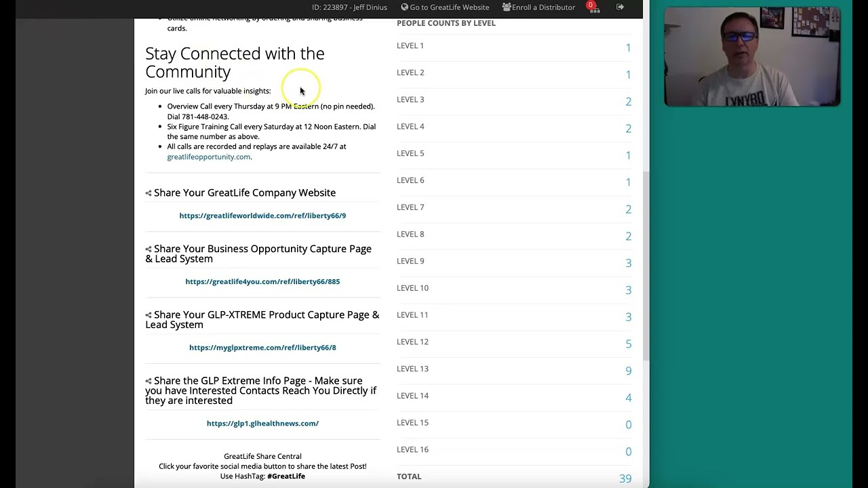Click share icon beside GreatLife Company Website

(149, 193)
